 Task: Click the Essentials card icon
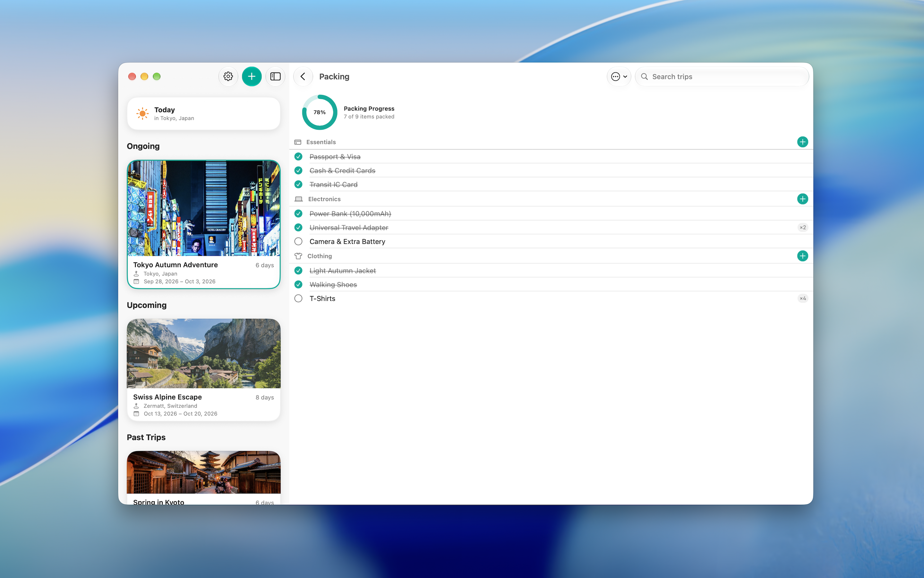pos(298,142)
